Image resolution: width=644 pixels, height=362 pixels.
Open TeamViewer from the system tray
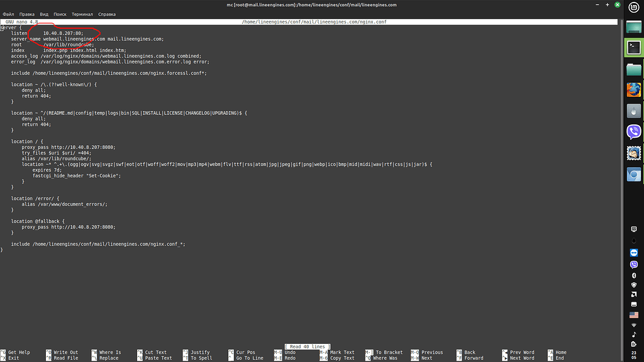pyautogui.click(x=634, y=252)
